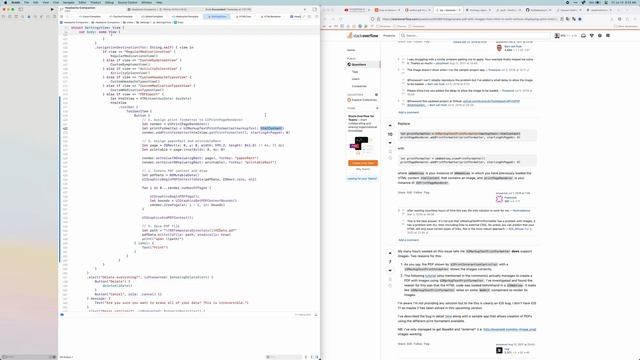Open Products link in Stack Overflow header
Viewport: 640px width, 360px height.
[389, 36]
